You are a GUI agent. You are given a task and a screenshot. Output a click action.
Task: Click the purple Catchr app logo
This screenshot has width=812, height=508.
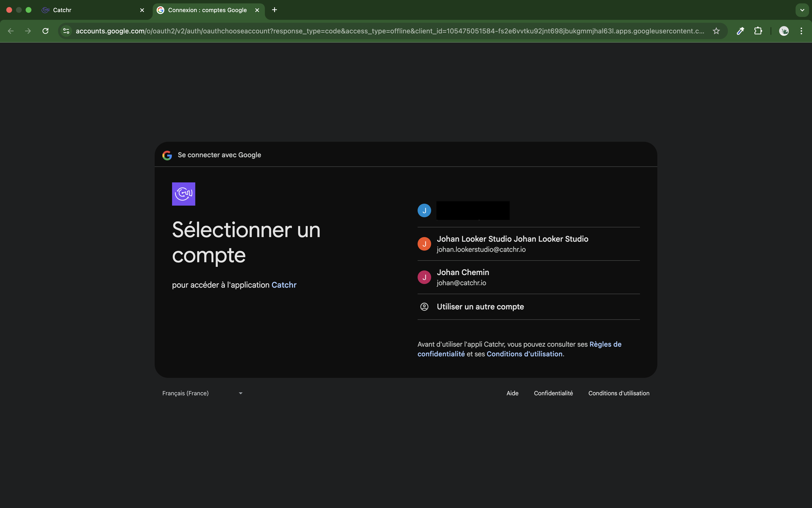point(183,194)
